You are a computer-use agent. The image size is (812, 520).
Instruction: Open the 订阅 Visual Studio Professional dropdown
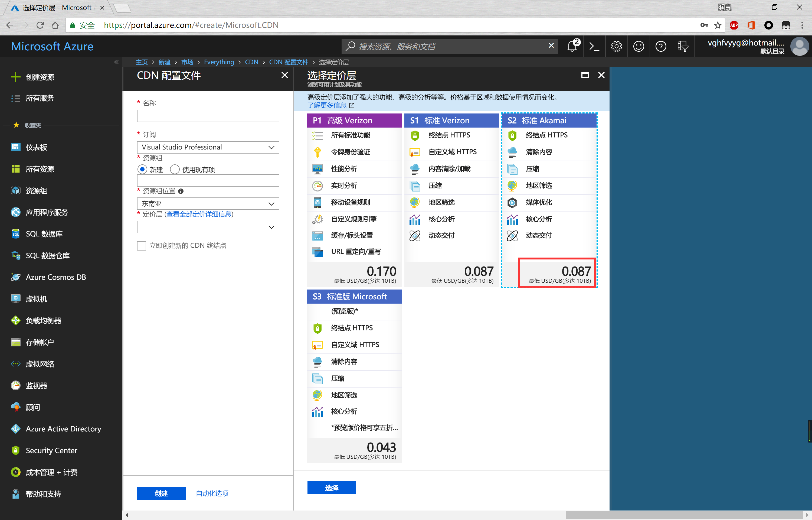point(208,147)
